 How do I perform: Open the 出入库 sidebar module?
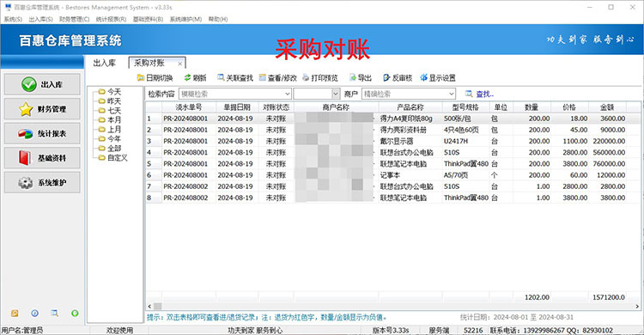[42, 84]
